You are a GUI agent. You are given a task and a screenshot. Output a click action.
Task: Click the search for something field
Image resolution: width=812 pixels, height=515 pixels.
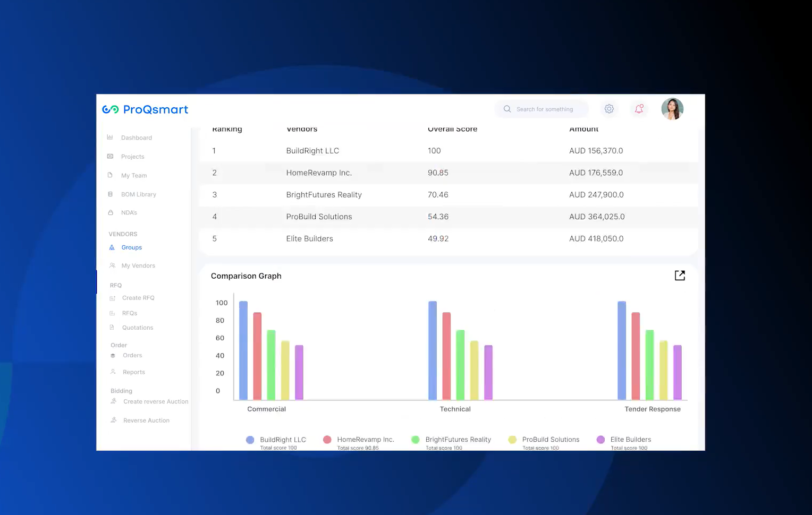[x=542, y=109]
